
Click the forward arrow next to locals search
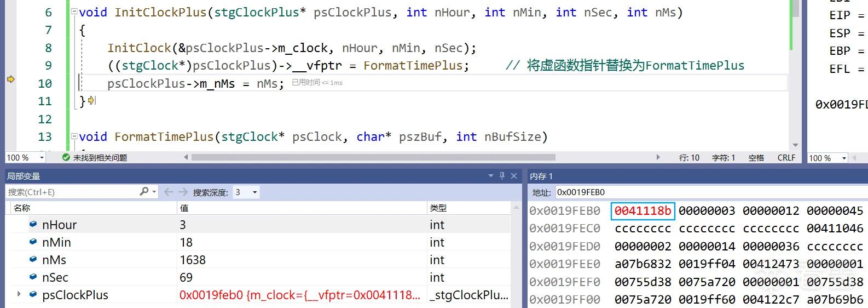[x=183, y=192]
